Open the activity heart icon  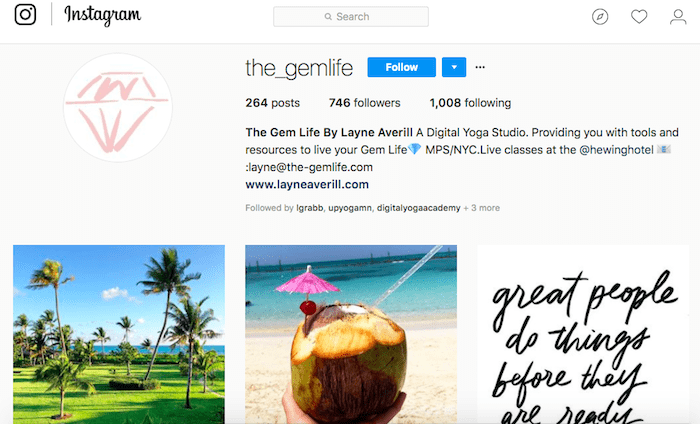pos(639,17)
